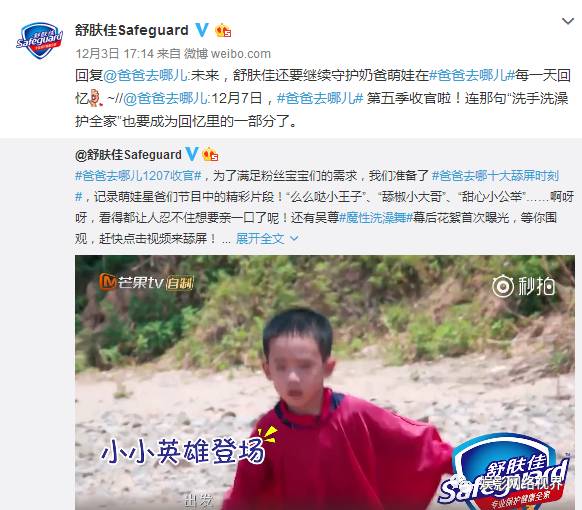Click the membership crown badge beside top username
582x510 pixels.
coord(223,30)
